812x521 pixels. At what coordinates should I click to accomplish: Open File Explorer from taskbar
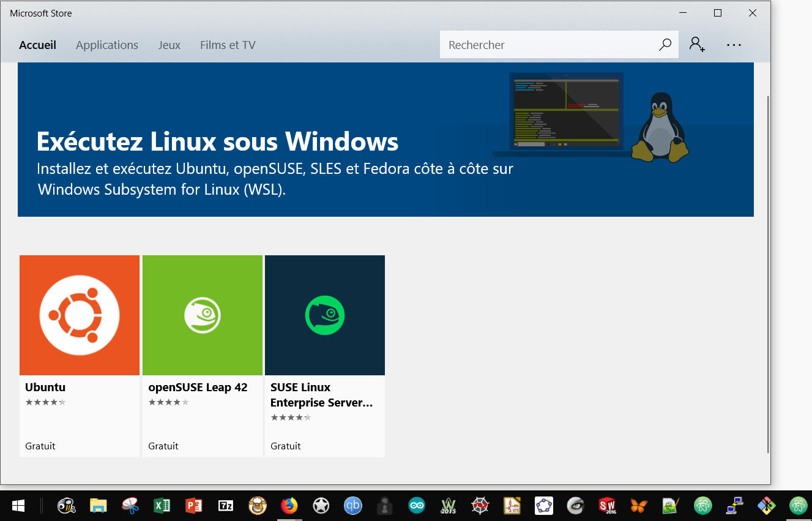98,506
